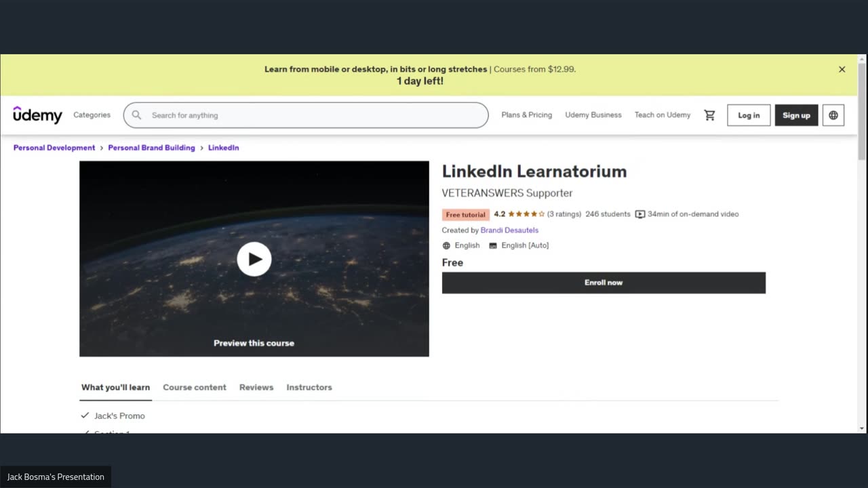Click the Free price label

[x=453, y=263]
